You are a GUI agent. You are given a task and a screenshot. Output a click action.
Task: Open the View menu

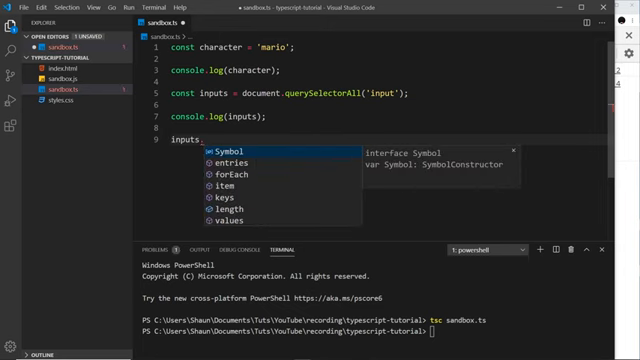(93, 7)
